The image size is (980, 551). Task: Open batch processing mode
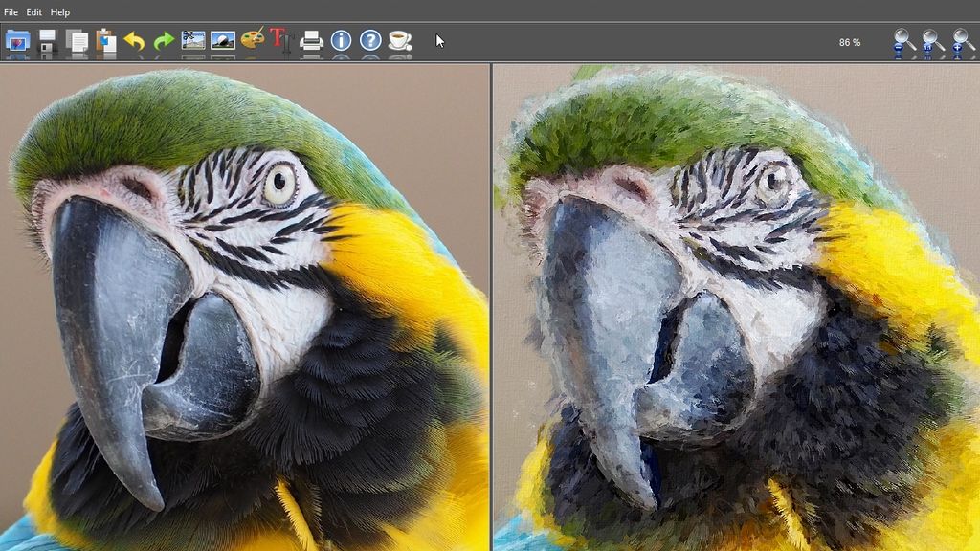click(x=193, y=40)
